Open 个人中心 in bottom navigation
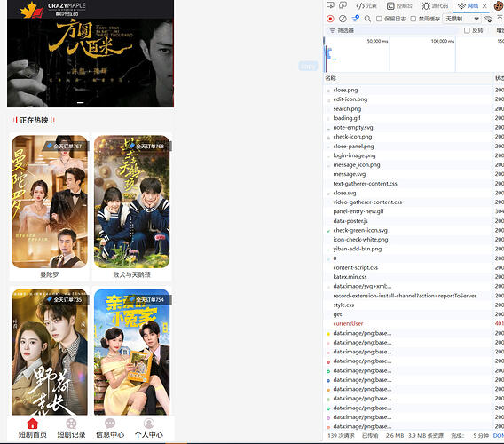 (149, 429)
